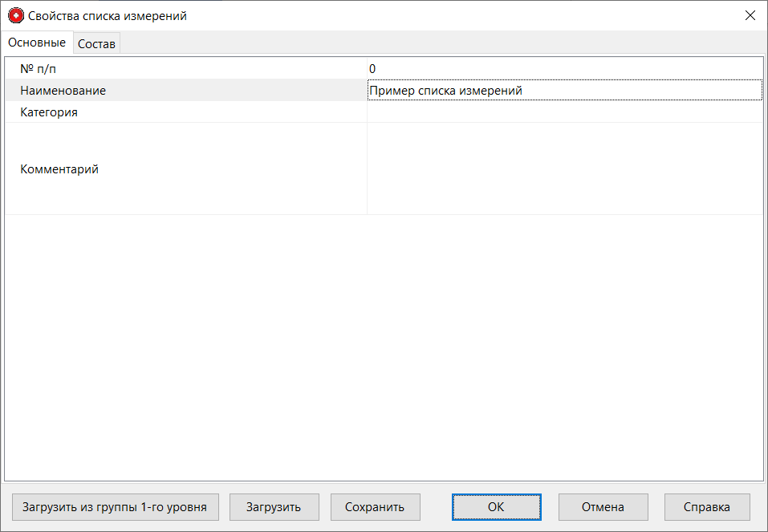Focus the Наименование input field

click(562, 91)
